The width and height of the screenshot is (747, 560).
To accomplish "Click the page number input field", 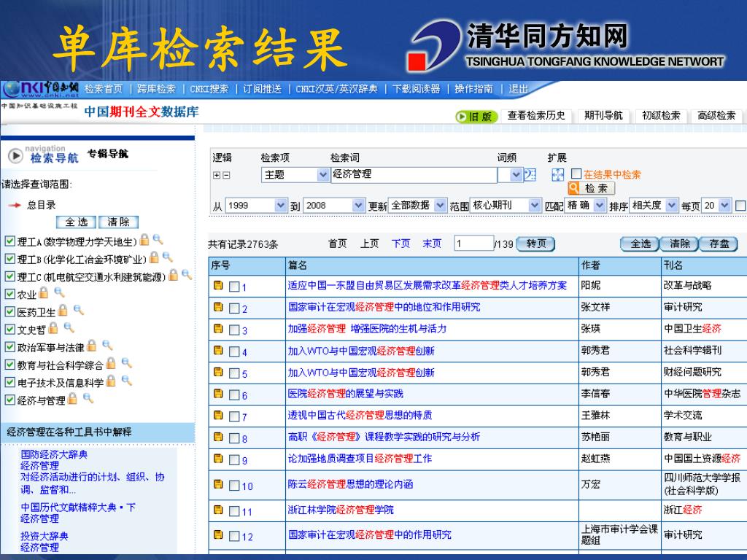I will 473,244.
